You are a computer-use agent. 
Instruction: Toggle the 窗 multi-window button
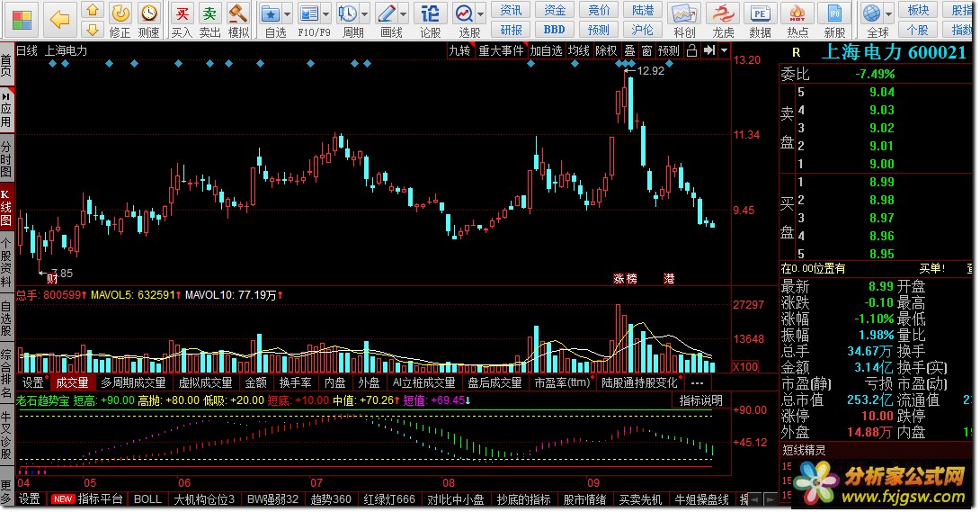pos(646,50)
